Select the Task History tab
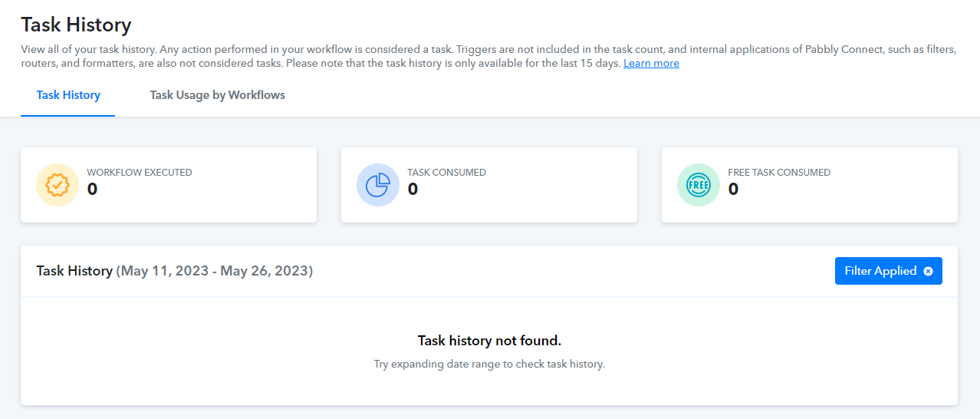This screenshot has width=980, height=419. point(68,95)
